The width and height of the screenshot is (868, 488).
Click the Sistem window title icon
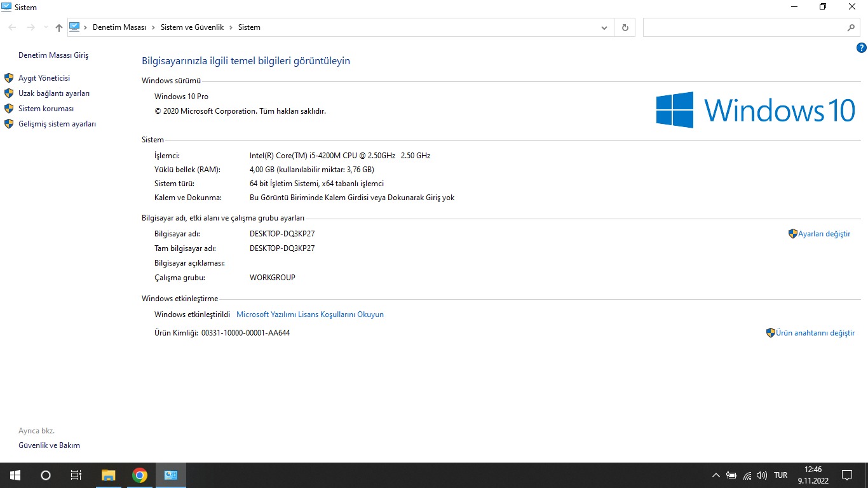6,7
